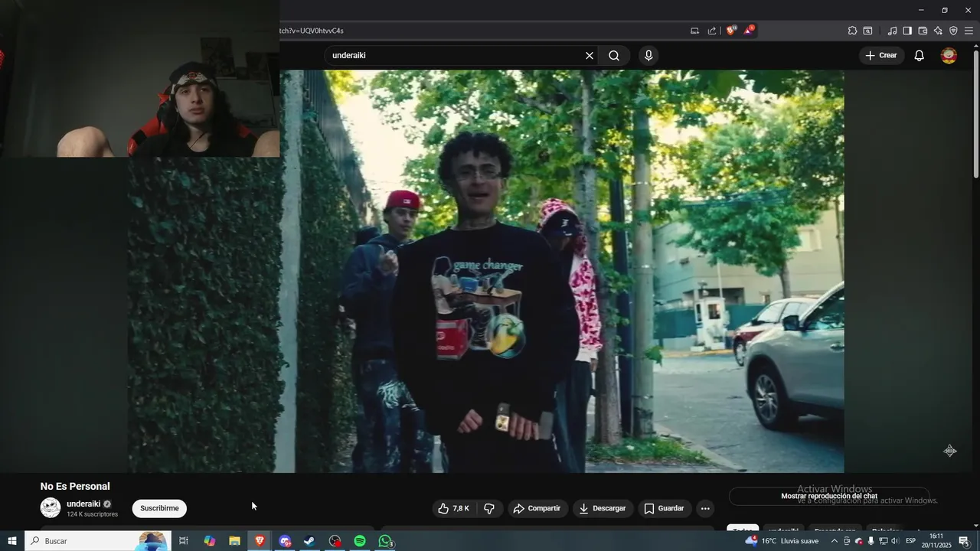Screen dimensions: 980x551
Task: Click the page vertical scrollbar
Action: (976, 115)
